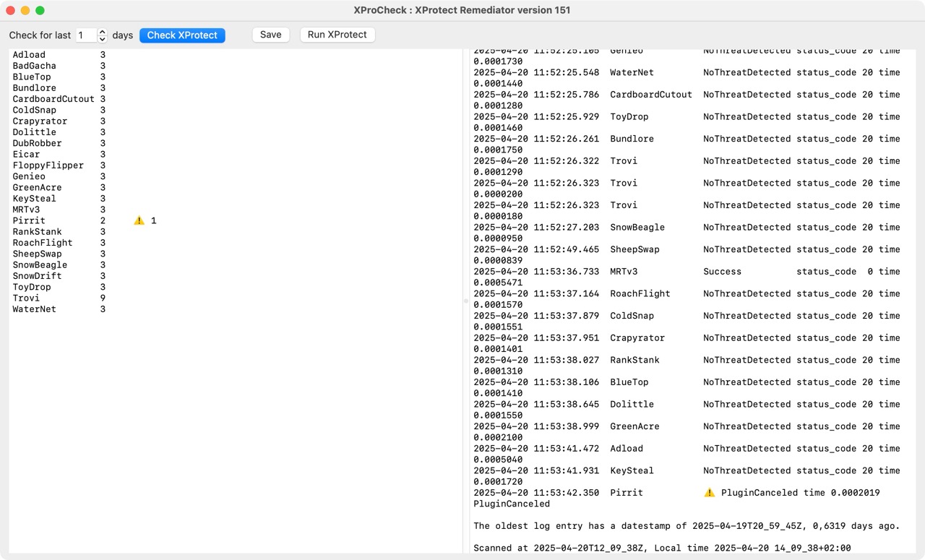Select ToyDrop in the scanner list

point(32,288)
